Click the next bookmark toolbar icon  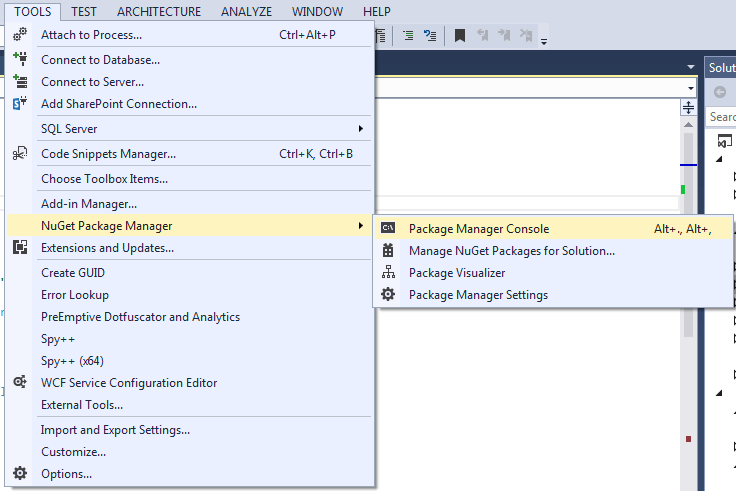click(504, 35)
